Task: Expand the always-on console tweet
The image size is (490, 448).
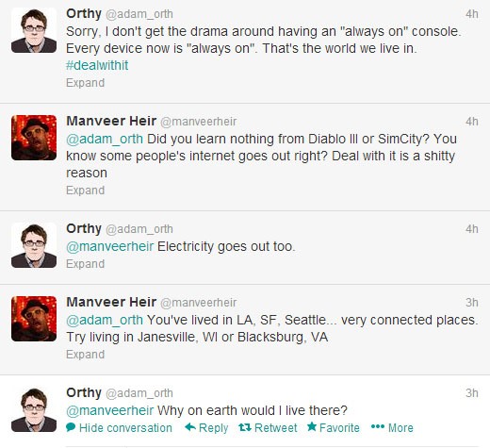Action: pyautogui.click(x=85, y=83)
